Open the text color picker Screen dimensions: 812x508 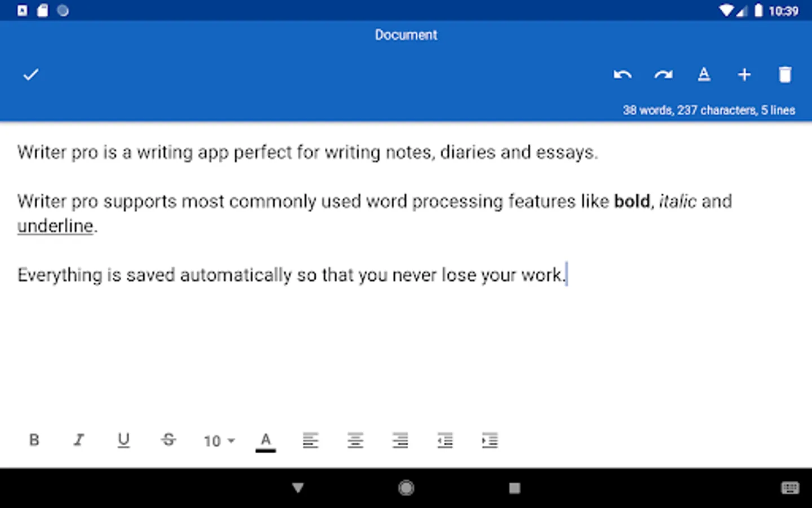tap(266, 441)
